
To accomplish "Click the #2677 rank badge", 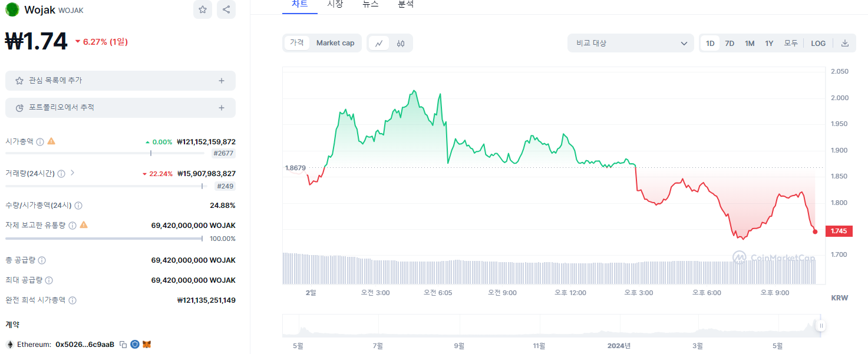I will 224,154.
